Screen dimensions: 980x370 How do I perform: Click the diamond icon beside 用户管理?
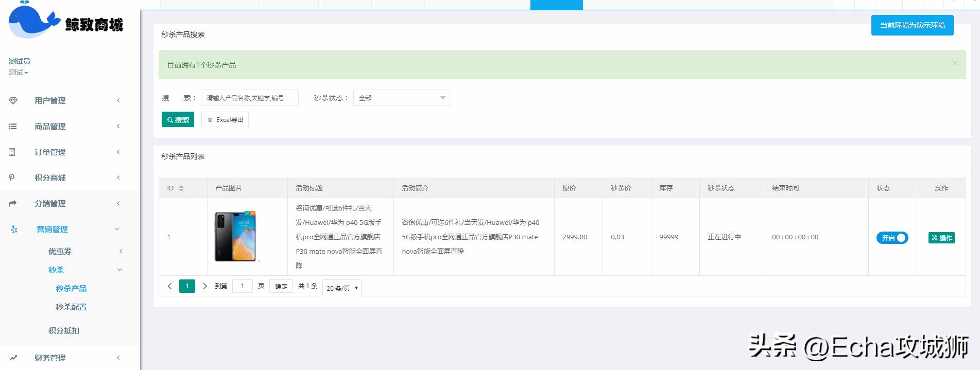tap(13, 101)
